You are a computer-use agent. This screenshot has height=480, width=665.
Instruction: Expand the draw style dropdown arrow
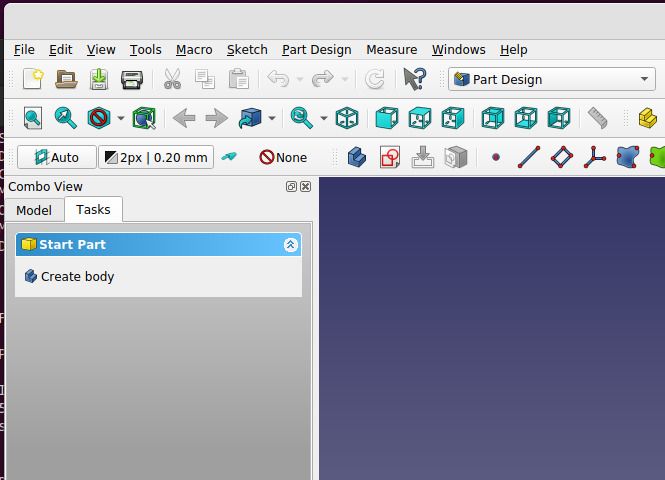pyautogui.click(x=121, y=119)
